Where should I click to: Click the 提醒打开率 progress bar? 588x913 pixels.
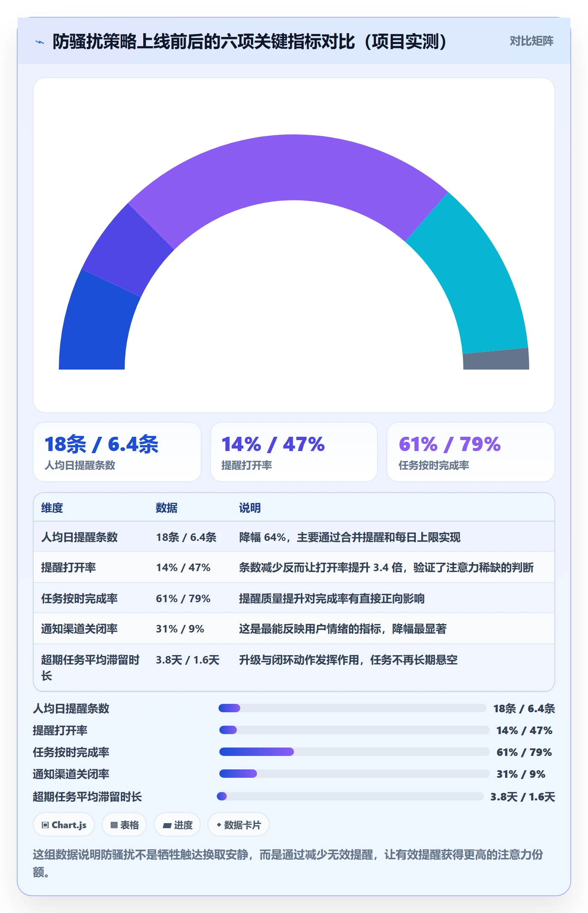pyautogui.click(x=354, y=730)
